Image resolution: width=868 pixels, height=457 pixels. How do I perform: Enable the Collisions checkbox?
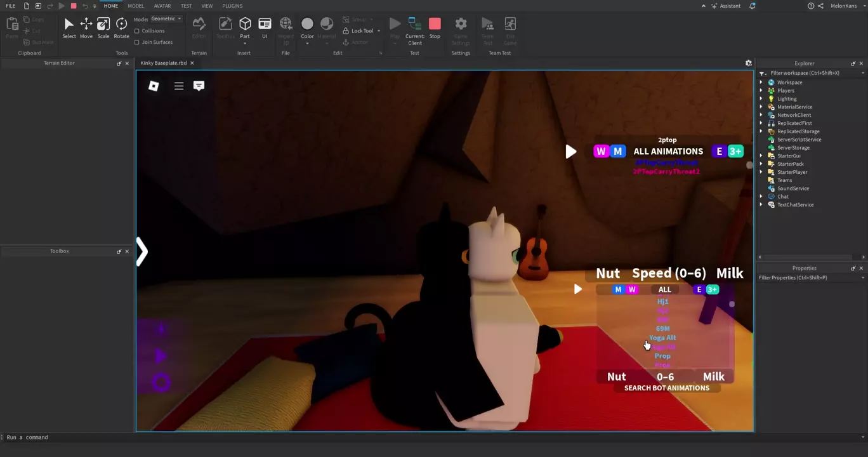[137, 31]
